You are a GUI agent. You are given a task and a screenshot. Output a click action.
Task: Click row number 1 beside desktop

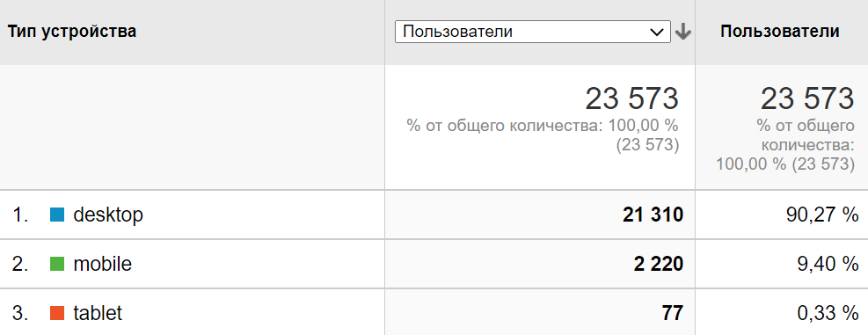pyautogui.click(x=20, y=215)
